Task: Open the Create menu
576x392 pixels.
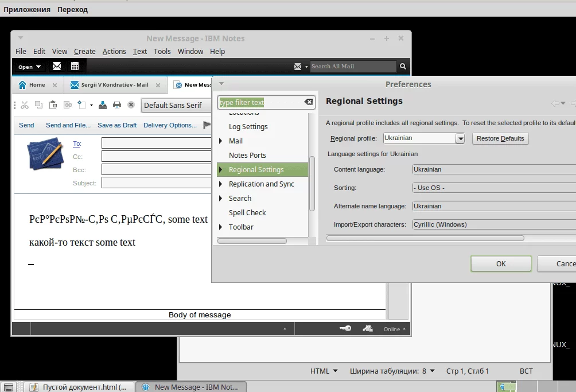Action: pyautogui.click(x=85, y=51)
